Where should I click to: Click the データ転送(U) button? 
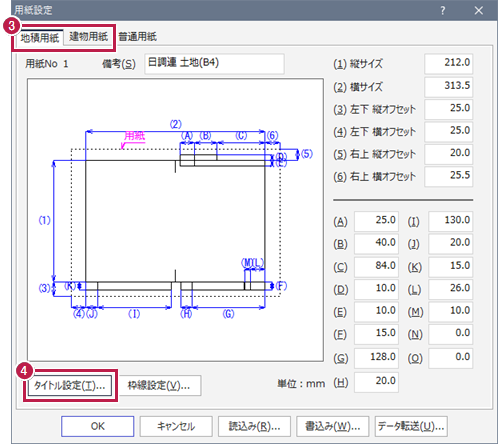(x=411, y=426)
